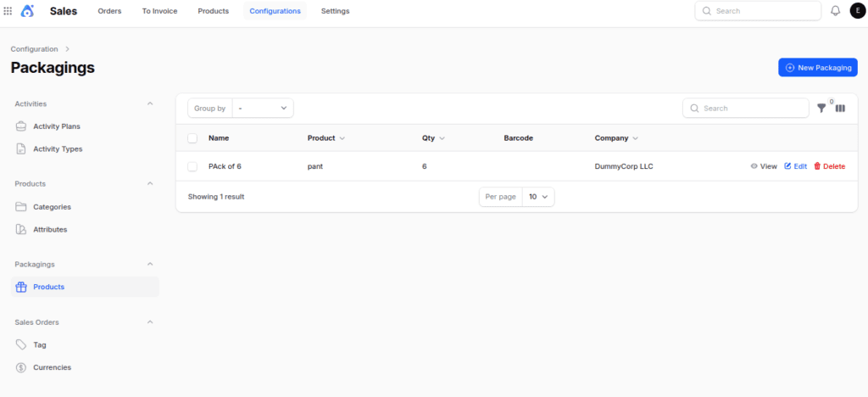The image size is (868, 397).
Task: Open the user avatar E menu
Action: [x=858, y=10]
